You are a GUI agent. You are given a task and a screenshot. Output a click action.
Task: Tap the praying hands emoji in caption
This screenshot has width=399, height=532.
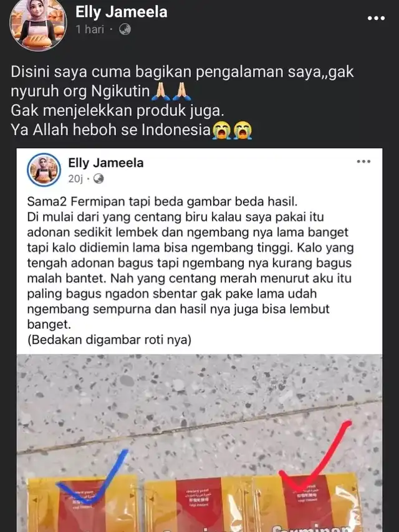(x=171, y=92)
